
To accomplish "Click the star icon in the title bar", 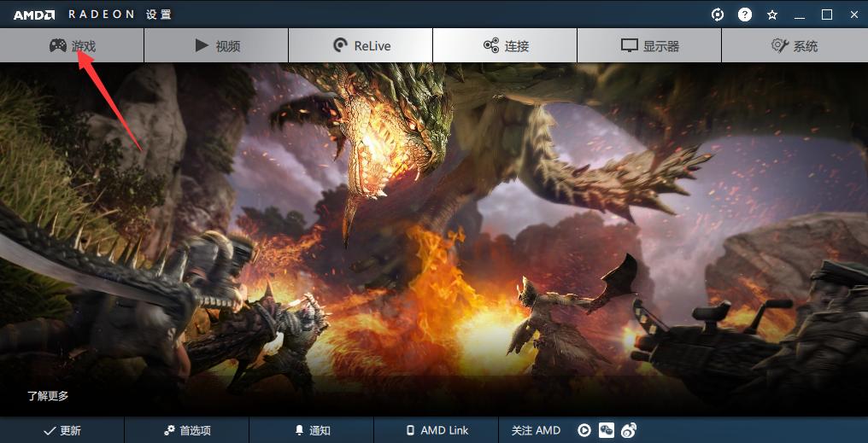I will coord(772,15).
